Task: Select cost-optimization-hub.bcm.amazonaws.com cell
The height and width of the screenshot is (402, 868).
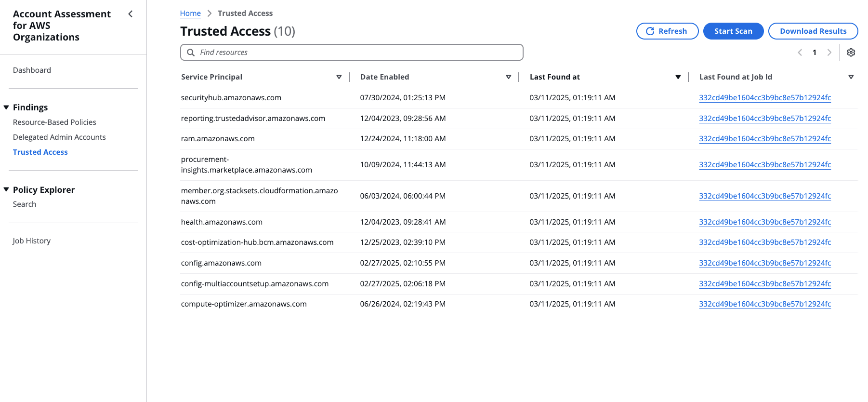Action: point(257,242)
